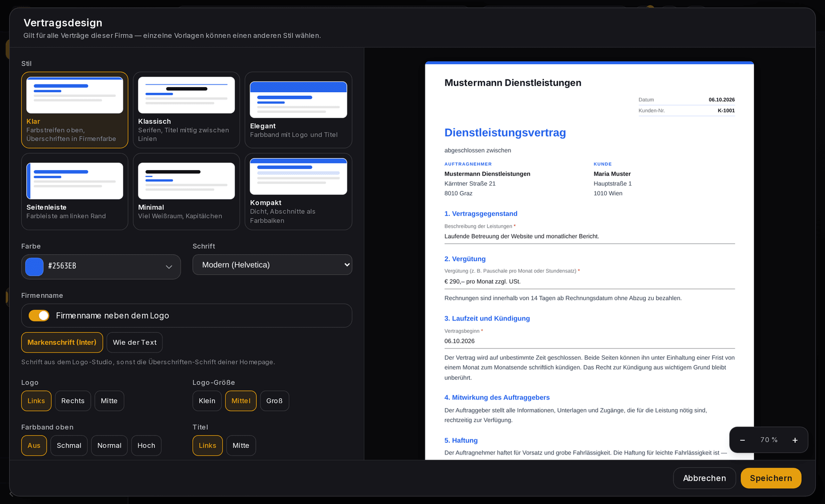Zoom in preview with plus icon

coord(795,440)
